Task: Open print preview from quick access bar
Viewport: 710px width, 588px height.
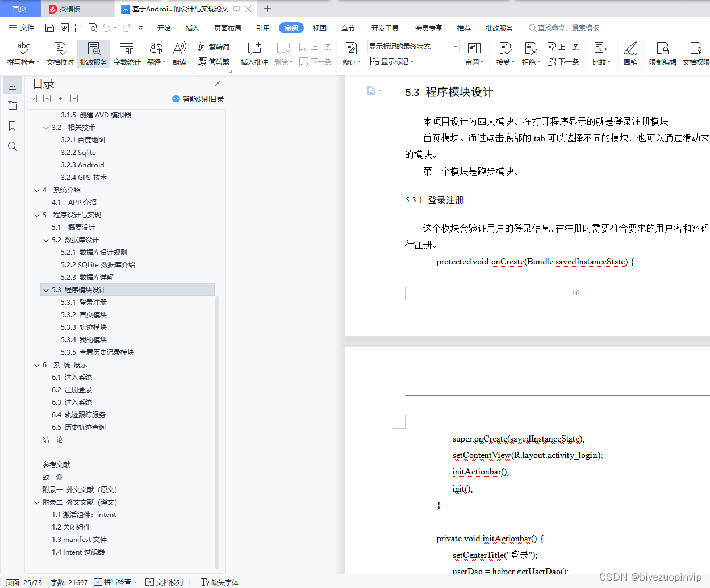Action: [93, 27]
